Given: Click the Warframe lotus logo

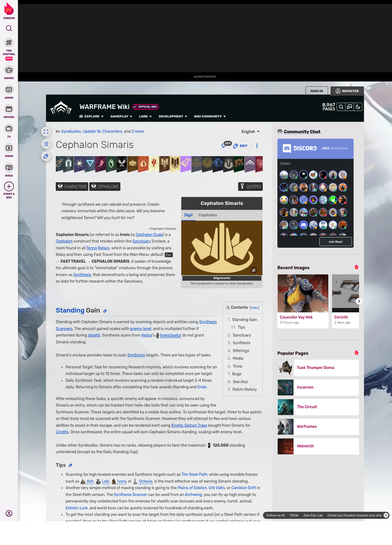Looking at the screenshot, I should coord(61,108).
